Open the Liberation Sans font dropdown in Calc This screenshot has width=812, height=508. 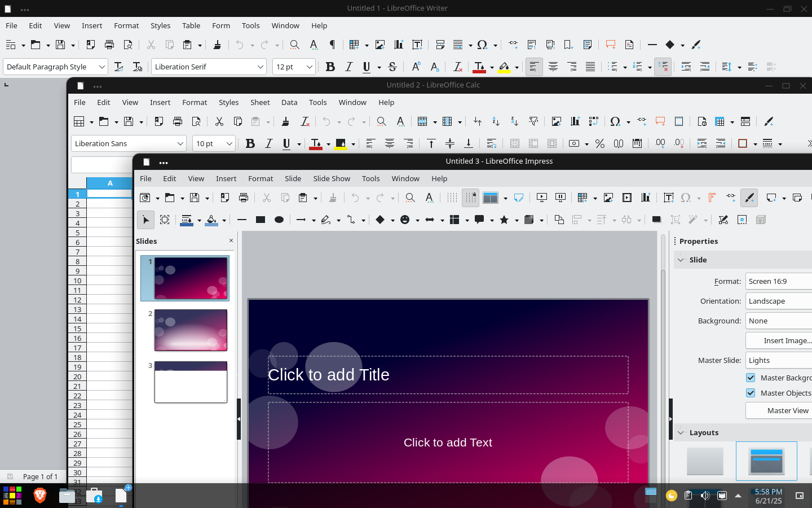click(x=180, y=143)
